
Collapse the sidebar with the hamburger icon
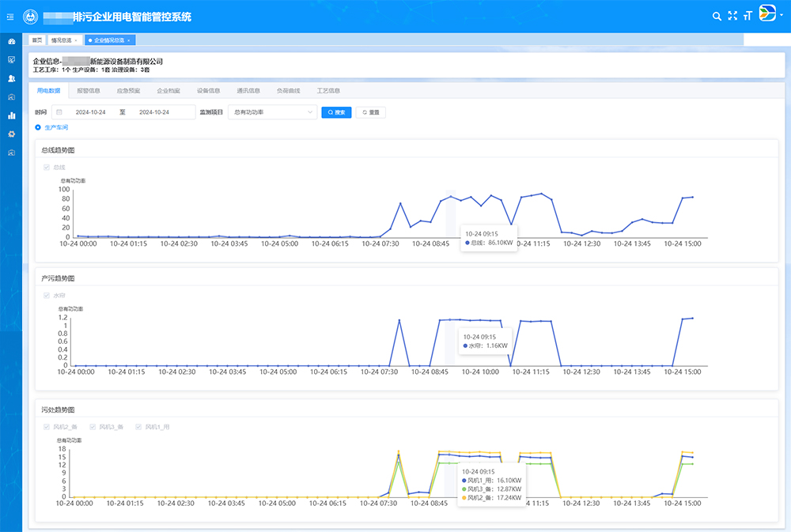click(9, 17)
